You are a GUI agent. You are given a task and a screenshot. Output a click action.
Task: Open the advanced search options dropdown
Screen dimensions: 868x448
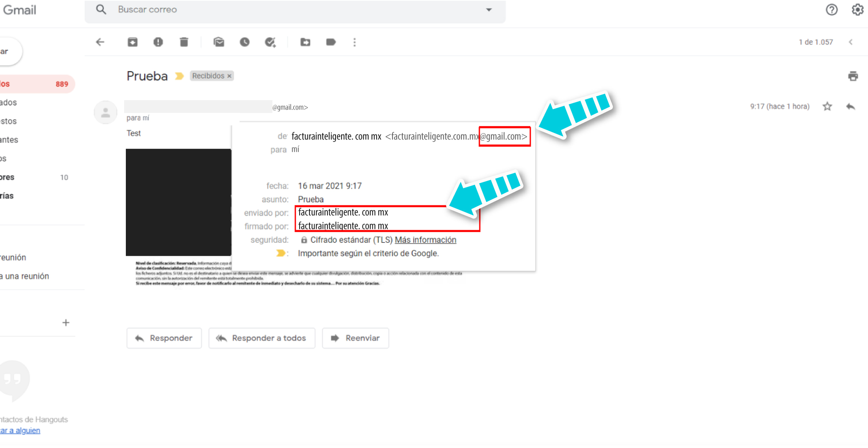pos(488,9)
